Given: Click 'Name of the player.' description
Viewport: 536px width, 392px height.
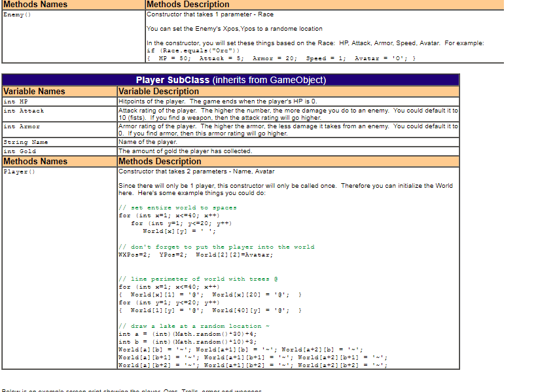Looking at the screenshot, I should [x=148, y=142].
